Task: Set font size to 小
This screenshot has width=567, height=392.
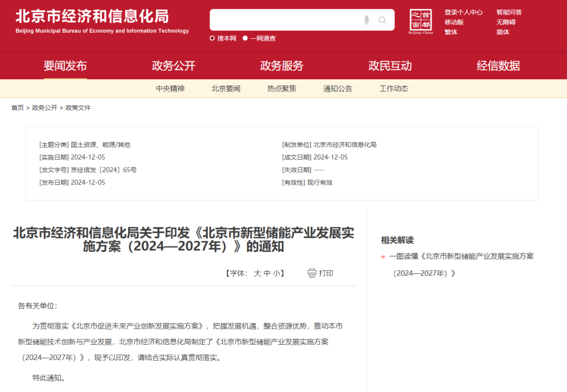Action: (276, 273)
